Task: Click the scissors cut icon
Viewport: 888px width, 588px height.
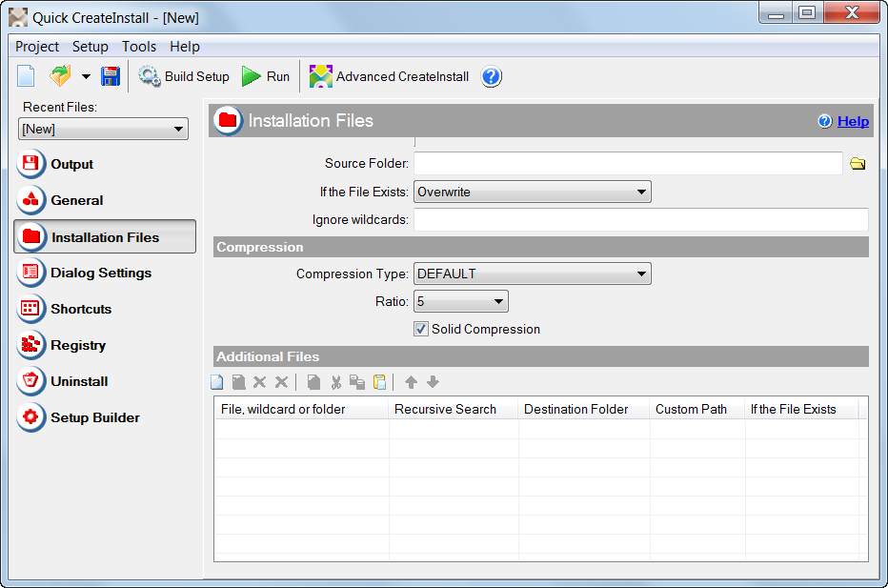Action: click(x=335, y=382)
